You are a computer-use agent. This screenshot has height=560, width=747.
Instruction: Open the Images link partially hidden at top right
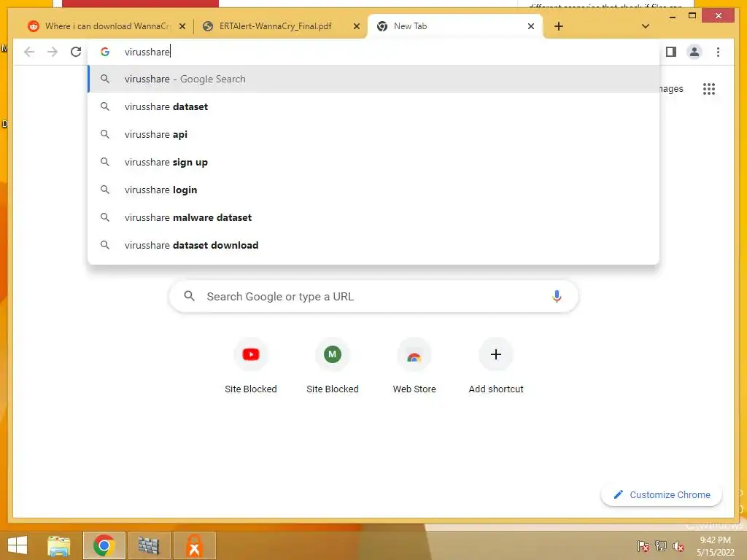[671, 88]
